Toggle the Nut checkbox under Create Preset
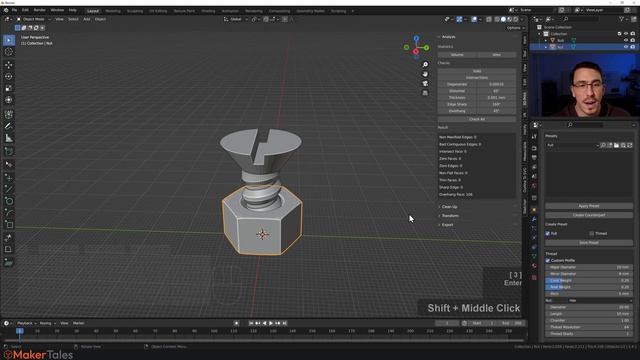Viewport: 640px width, 360px height. (548, 233)
